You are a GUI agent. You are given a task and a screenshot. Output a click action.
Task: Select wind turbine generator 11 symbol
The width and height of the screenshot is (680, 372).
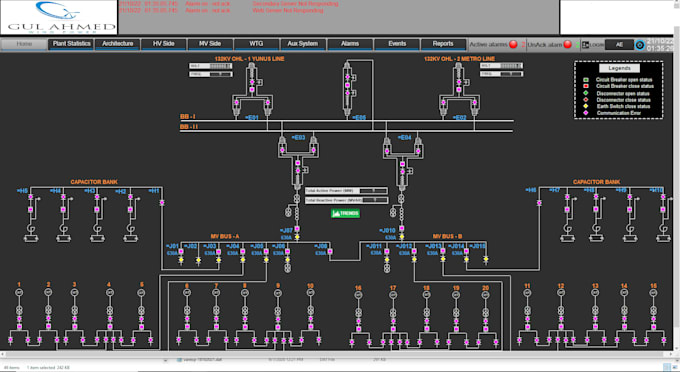tap(527, 293)
